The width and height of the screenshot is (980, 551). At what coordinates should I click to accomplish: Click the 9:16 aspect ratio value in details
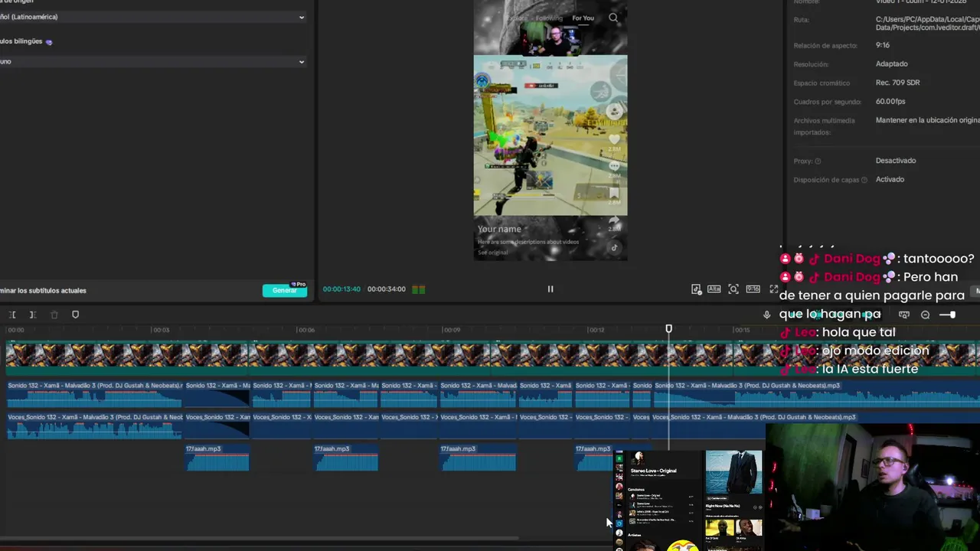coord(883,45)
